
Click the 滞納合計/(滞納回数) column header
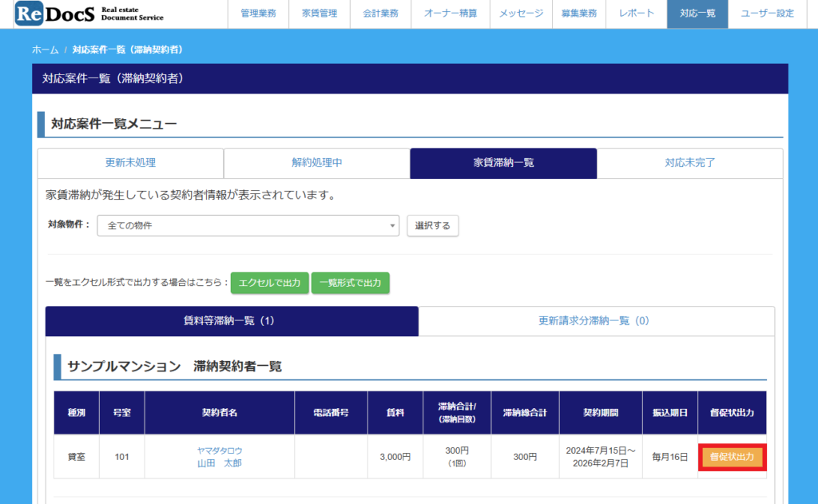[456, 413]
